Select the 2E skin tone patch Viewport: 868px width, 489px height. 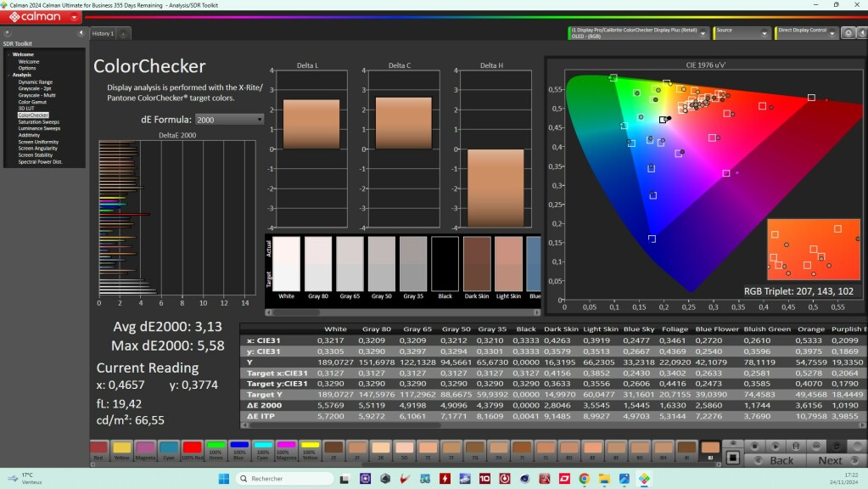click(333, 451)
